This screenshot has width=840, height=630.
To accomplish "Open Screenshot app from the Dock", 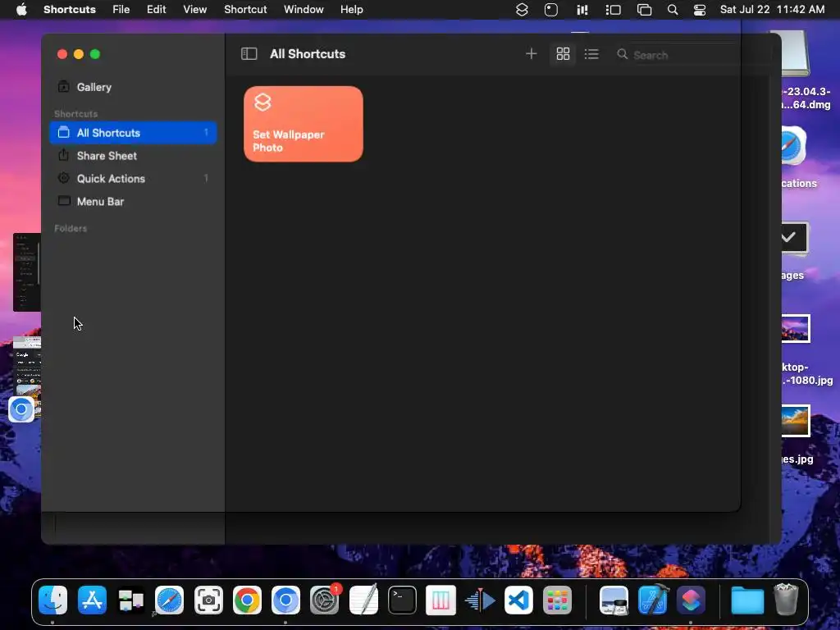I will pyautogui.click(x=208, y=600).
